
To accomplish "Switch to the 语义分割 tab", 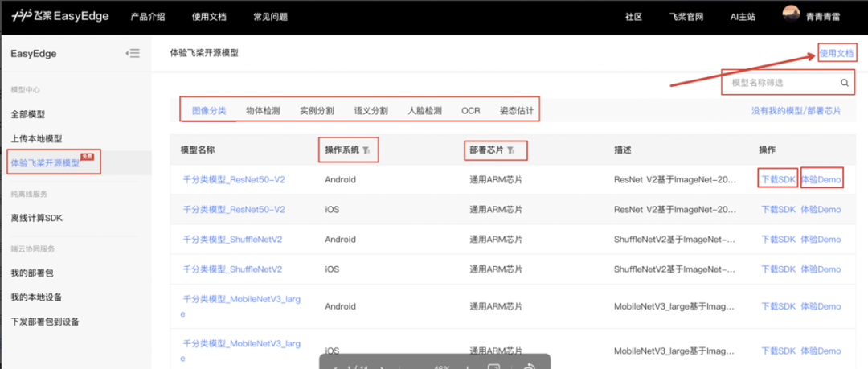I will [x=371, y=110].
